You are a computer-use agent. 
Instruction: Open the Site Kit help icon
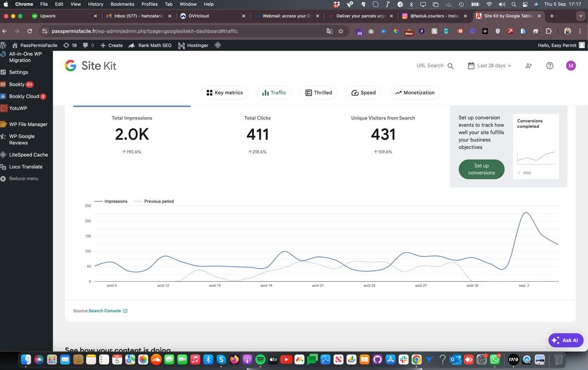click(x=550, y=66)
